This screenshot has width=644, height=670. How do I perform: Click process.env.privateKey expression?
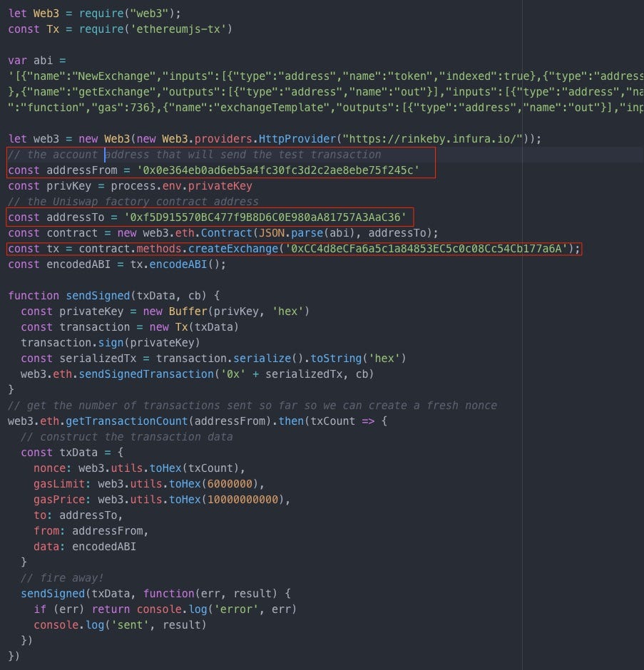coord(181,186)
